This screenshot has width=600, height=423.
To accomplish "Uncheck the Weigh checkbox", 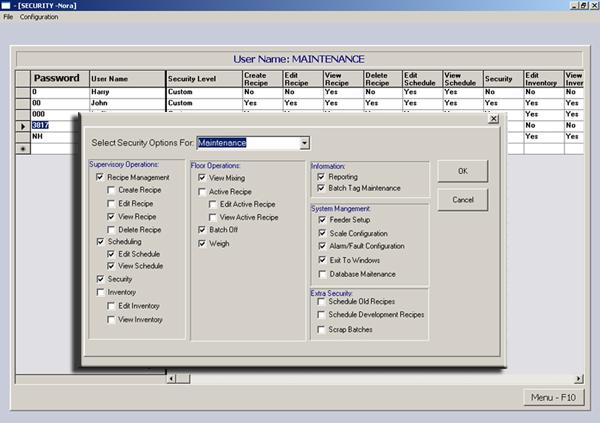I will pos(202,243).
